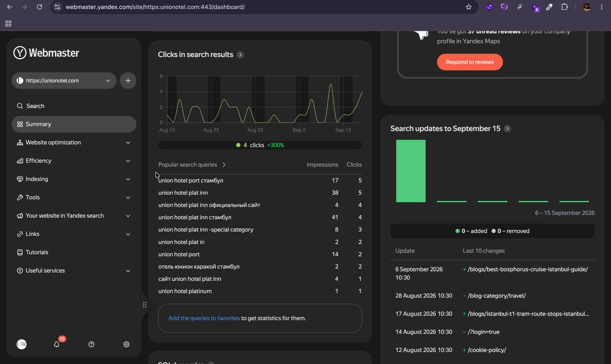Screen dimensions: 611x364
Task: Click the '/cookie-policy/' change entry
Action: click(x=487, y=350)
